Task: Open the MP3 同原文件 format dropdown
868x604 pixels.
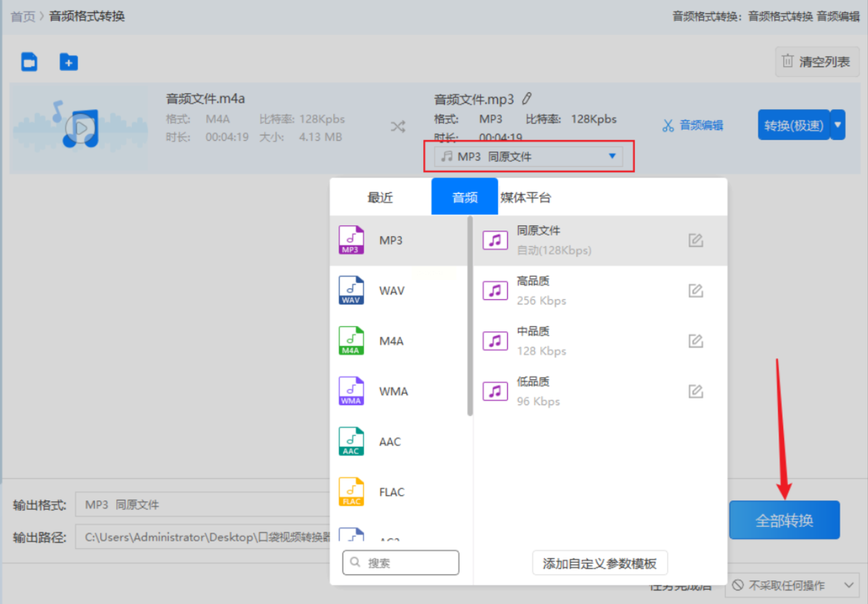Action: click(x=528, y=156)
